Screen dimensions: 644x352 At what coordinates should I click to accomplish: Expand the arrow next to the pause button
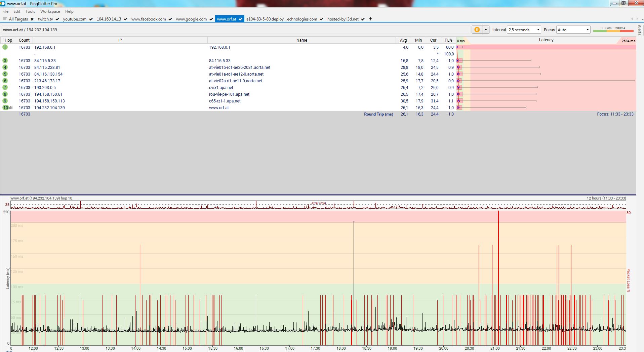(x=486, y=30)
